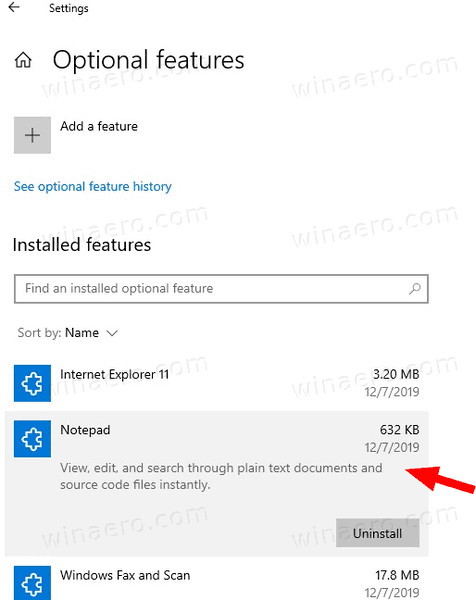This screenshot has height=600, width=476.
Task: Click the chevron next to Name sort
Action: click(112, 333)
